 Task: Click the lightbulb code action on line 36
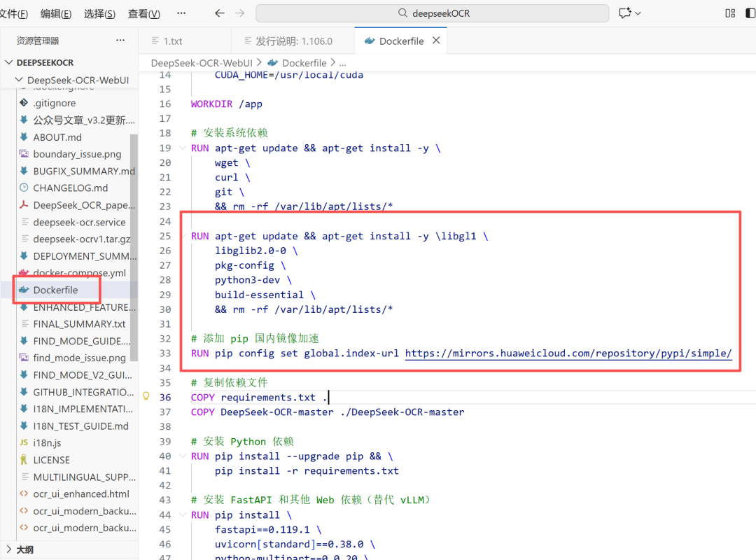click(x=146, y=396)
